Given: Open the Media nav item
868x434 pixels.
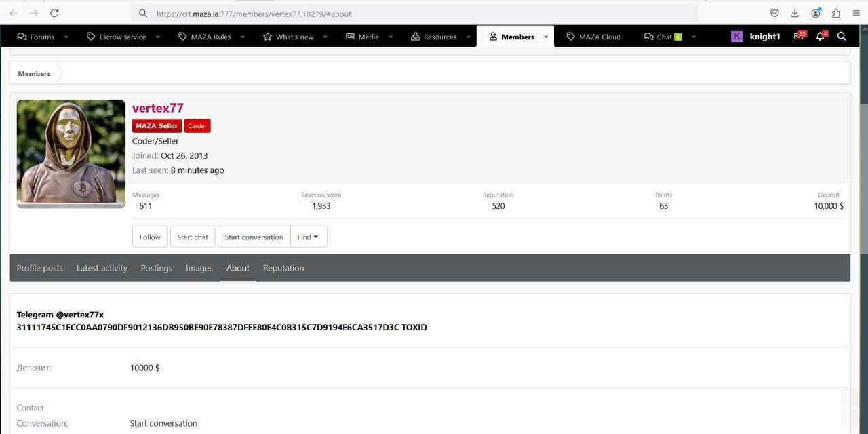Looking at the screenshot, I should [x=362, y=37].
